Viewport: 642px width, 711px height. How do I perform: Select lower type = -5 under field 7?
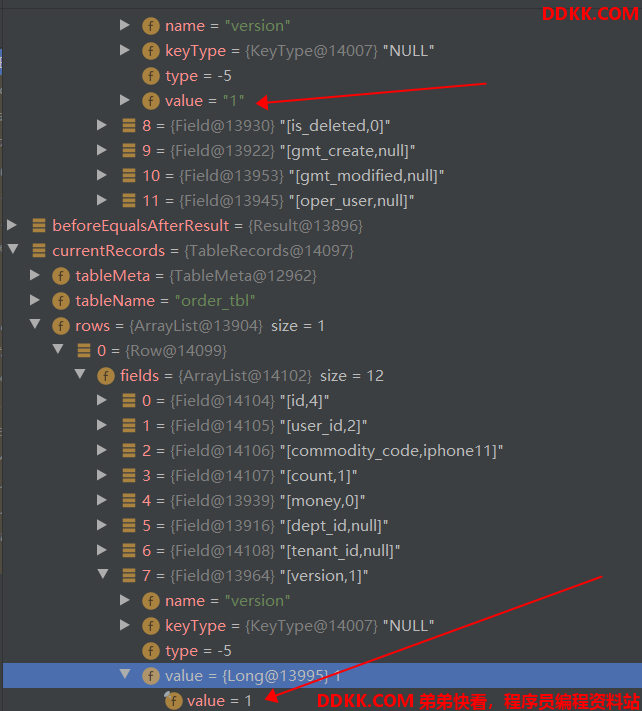pos(198,651)
